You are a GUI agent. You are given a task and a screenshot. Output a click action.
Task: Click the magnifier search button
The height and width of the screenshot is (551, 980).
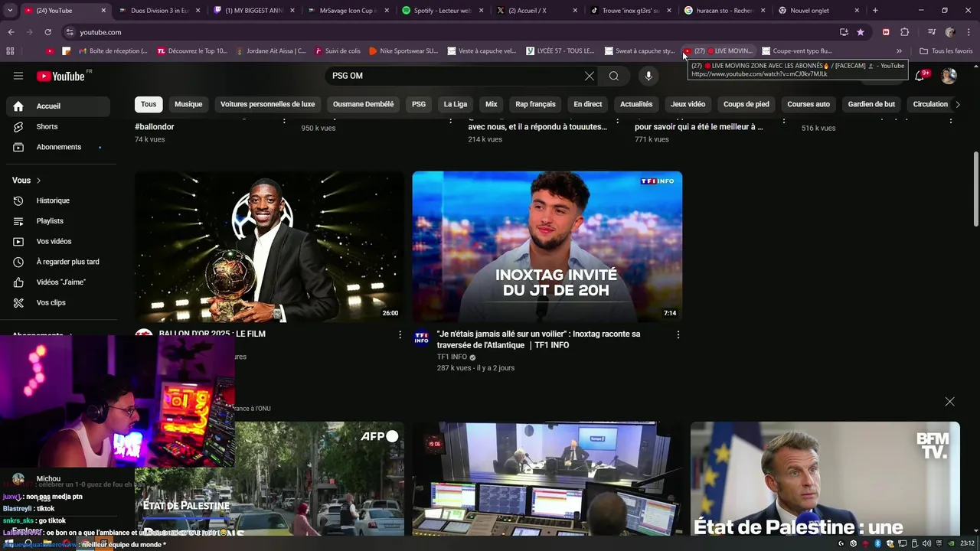click(x=614, y=76)
